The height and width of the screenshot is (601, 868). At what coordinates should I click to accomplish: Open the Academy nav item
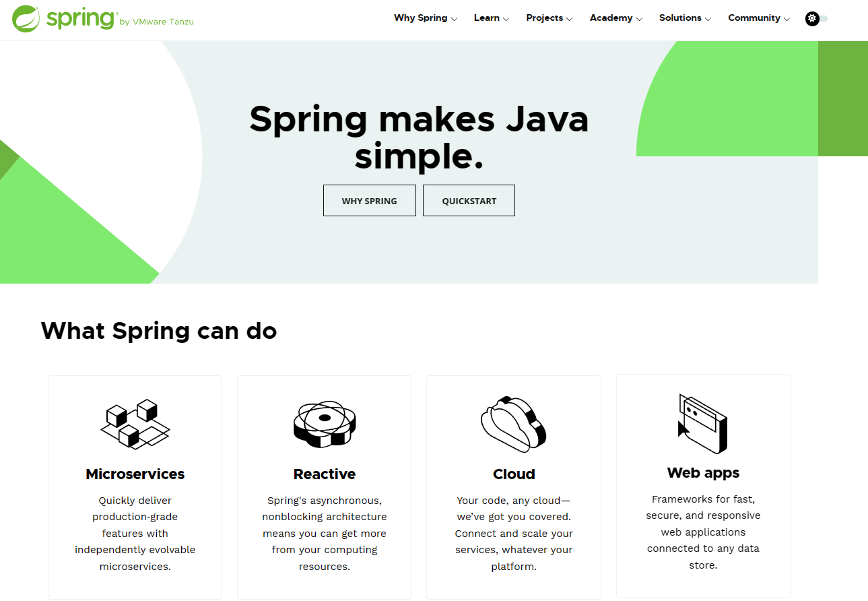tap(611, 18)
